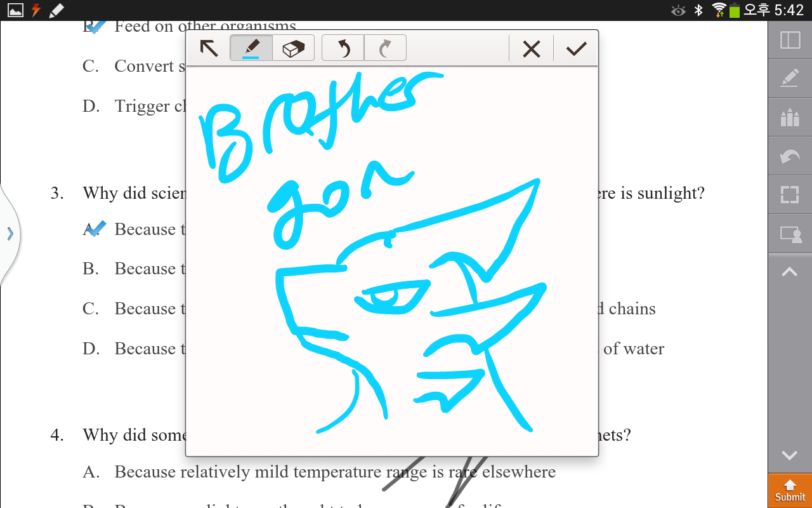This screenshot has height=508, width=812.
Task: Redo the drawing stroke
Action: (x=385, y=48)
